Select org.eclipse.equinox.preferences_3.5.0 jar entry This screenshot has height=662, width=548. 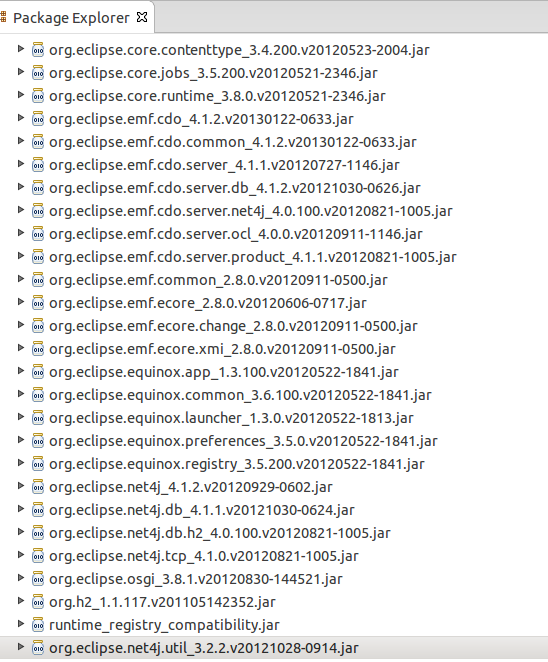pyautogui.click(x=243, y=441)
